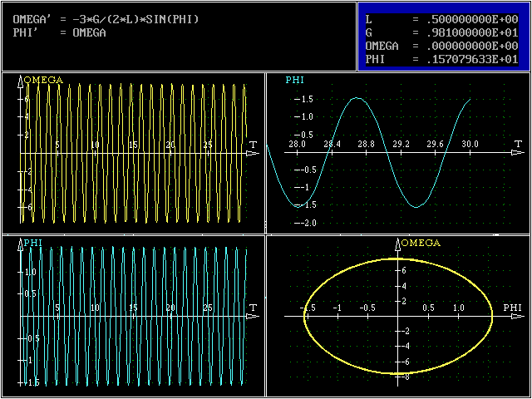Click T axis label of zoomed PHI plot
The width and height of the screenshot is (532, 399).
click(518, 144)
